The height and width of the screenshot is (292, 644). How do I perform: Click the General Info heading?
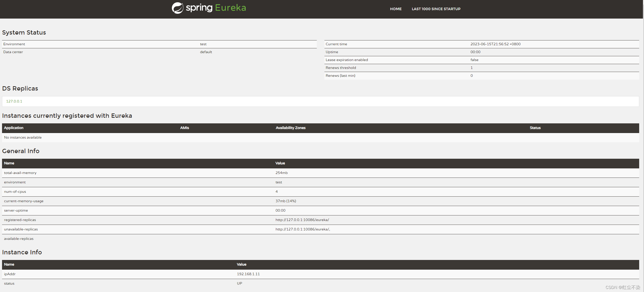[x=21, y=151]
